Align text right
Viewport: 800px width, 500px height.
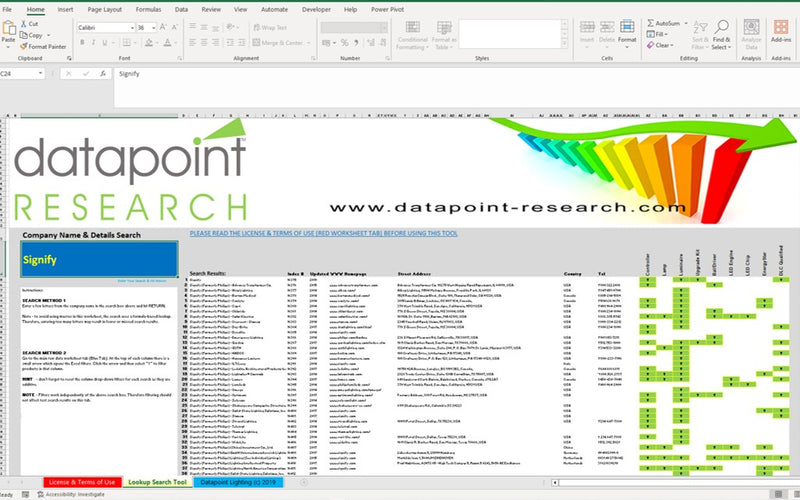[x=215, y=43]
